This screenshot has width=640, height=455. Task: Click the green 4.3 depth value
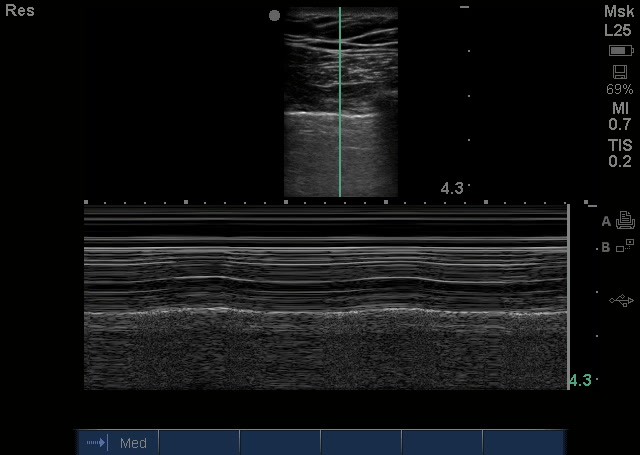click(x=580, y=380)
